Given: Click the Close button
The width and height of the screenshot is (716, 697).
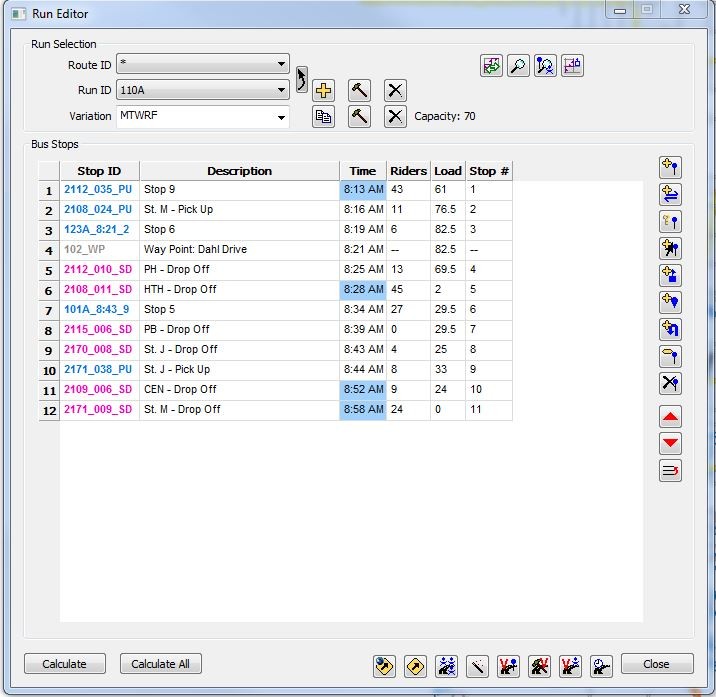Looking at the screenshot, I should click(657, 664).
